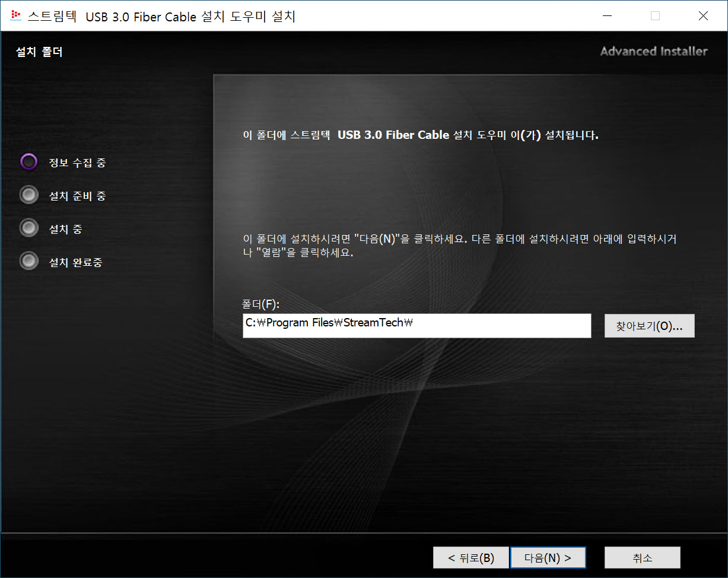728x578 pixels.
Task: Select the 설치 준비 중 step indicator
Action: 28,195
